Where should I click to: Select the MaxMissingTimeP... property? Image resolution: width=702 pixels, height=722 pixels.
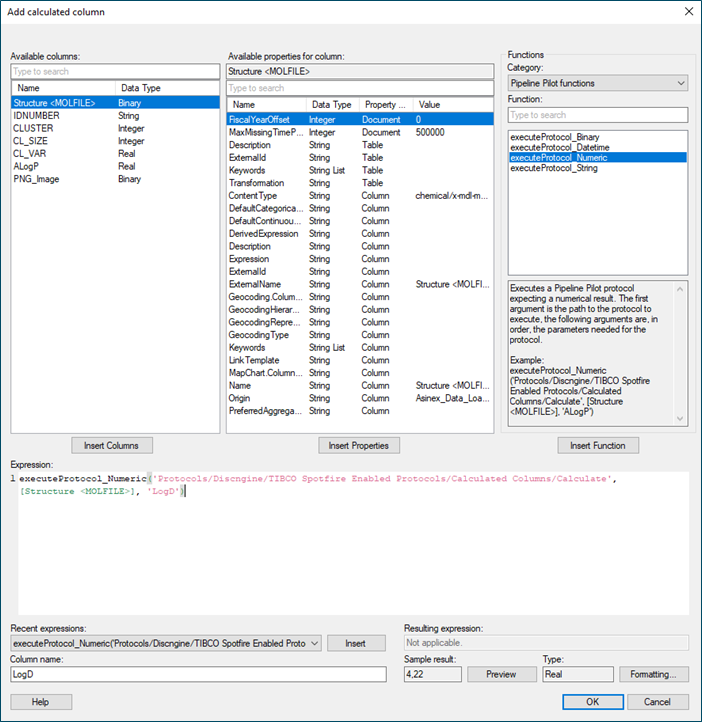360,132
